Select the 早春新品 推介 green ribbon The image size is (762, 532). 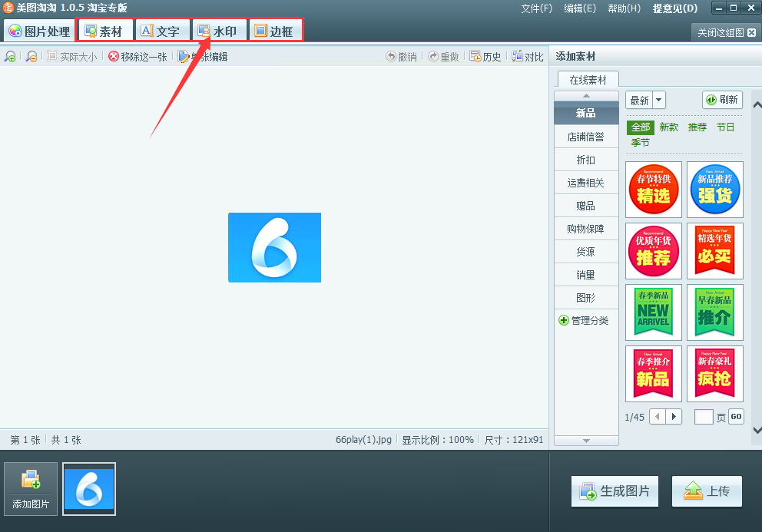(715, 312)
